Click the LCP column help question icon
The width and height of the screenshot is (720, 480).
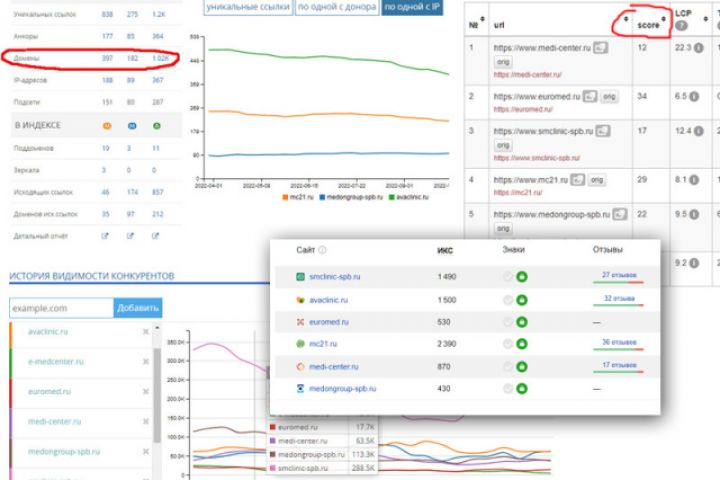(681, 26)
